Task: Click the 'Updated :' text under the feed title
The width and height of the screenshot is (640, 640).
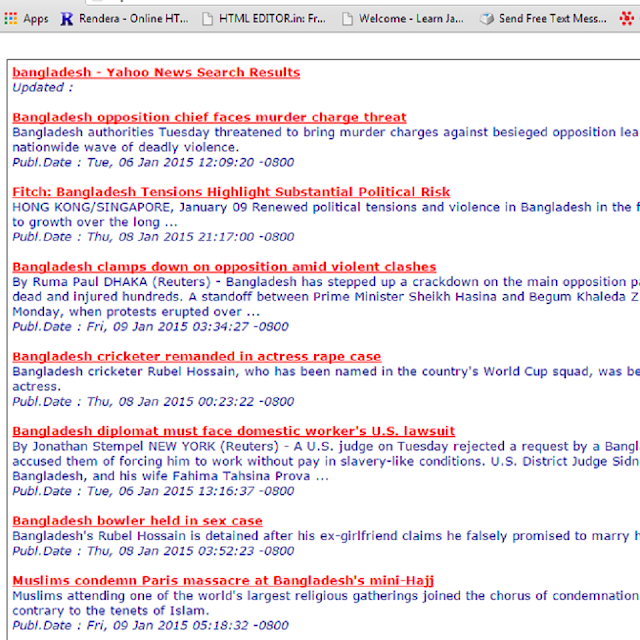Action: (x=42, y=88)
